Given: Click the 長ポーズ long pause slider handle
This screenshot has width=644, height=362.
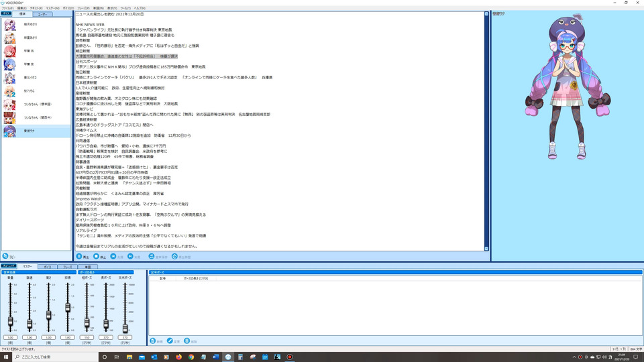Looking at the screenshot, I should pos(106,324).
